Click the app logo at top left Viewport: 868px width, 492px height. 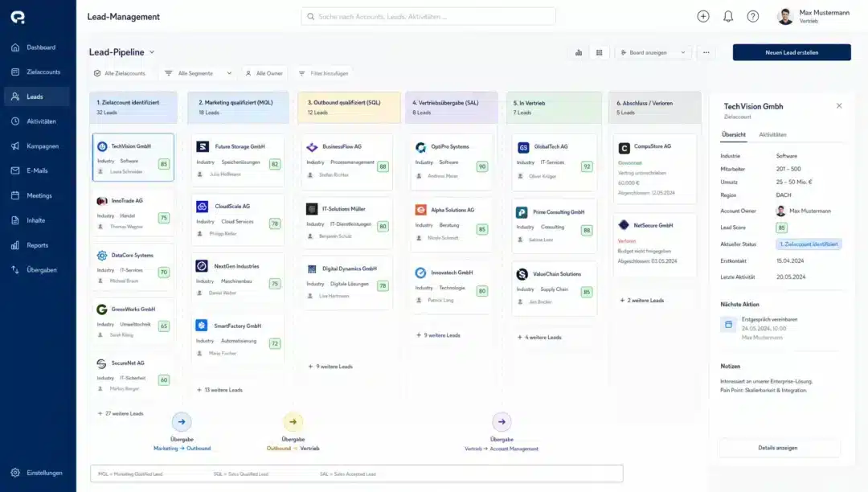pos(18,17)
